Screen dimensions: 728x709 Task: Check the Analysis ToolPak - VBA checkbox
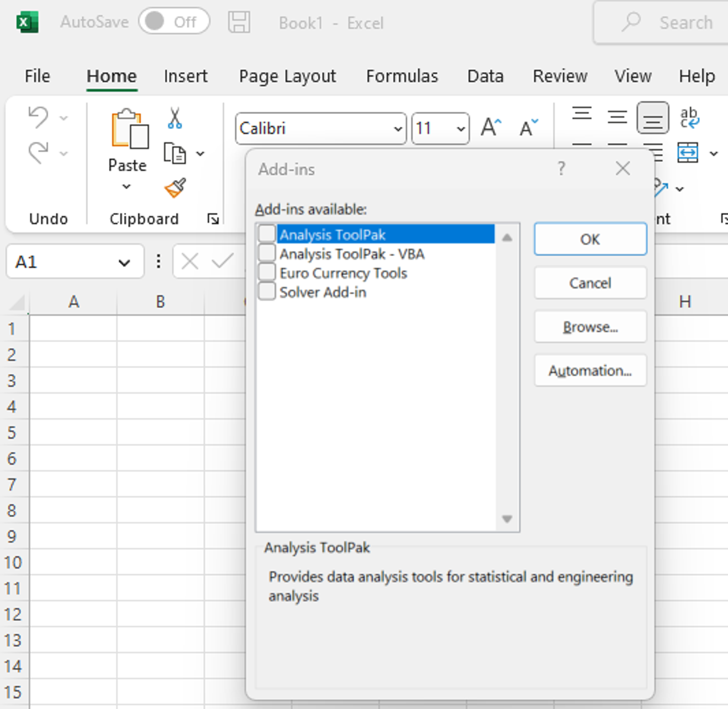267,253
